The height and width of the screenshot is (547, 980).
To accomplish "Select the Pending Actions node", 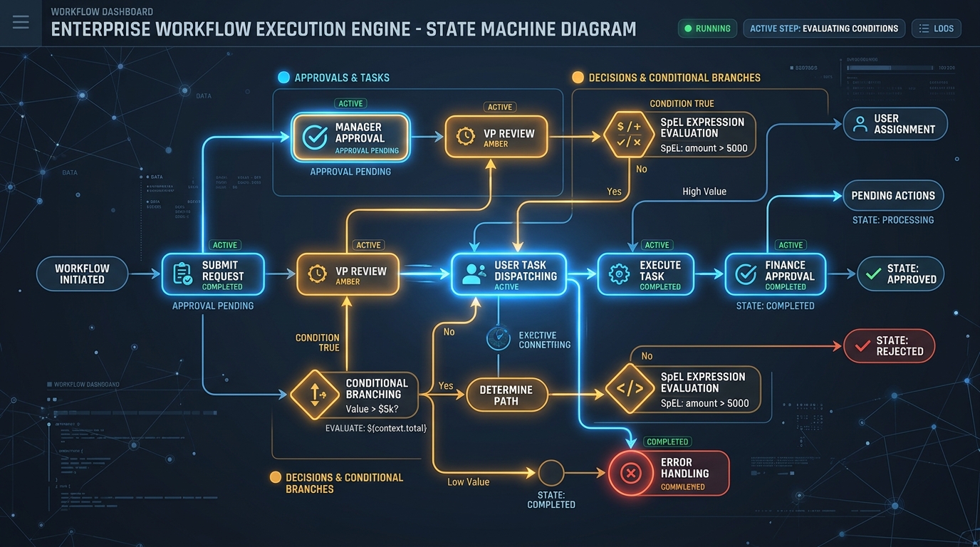I will pos(893,195).
